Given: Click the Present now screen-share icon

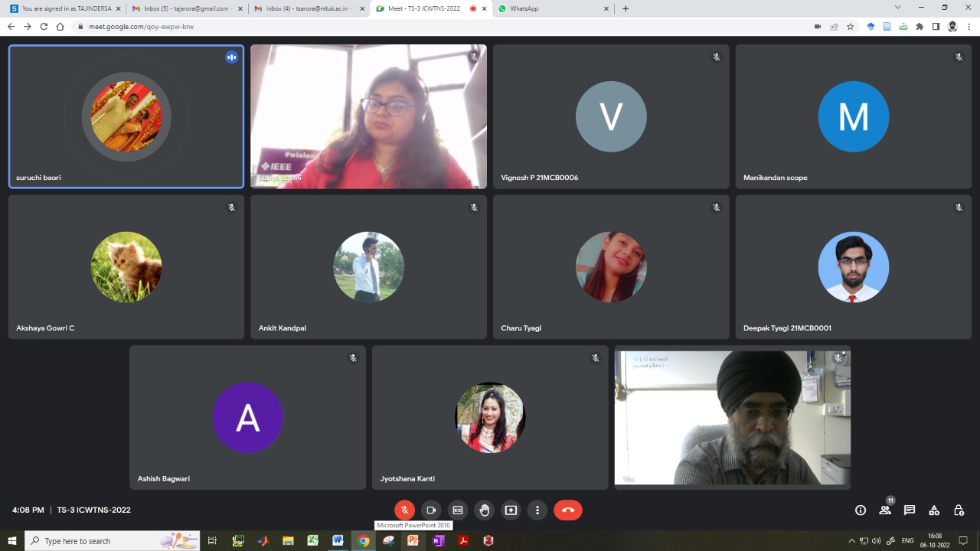Looking at the screenshot, I should click(x=511, y=510).
